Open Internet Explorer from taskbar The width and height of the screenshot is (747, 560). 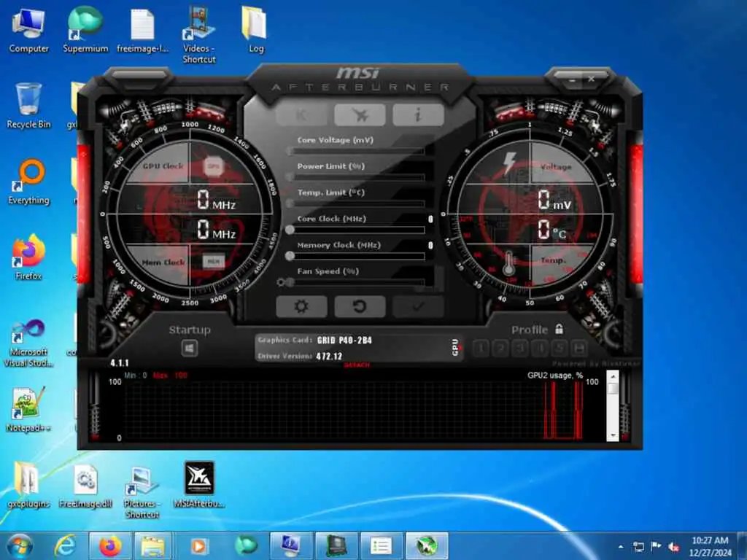coord(65,545)
